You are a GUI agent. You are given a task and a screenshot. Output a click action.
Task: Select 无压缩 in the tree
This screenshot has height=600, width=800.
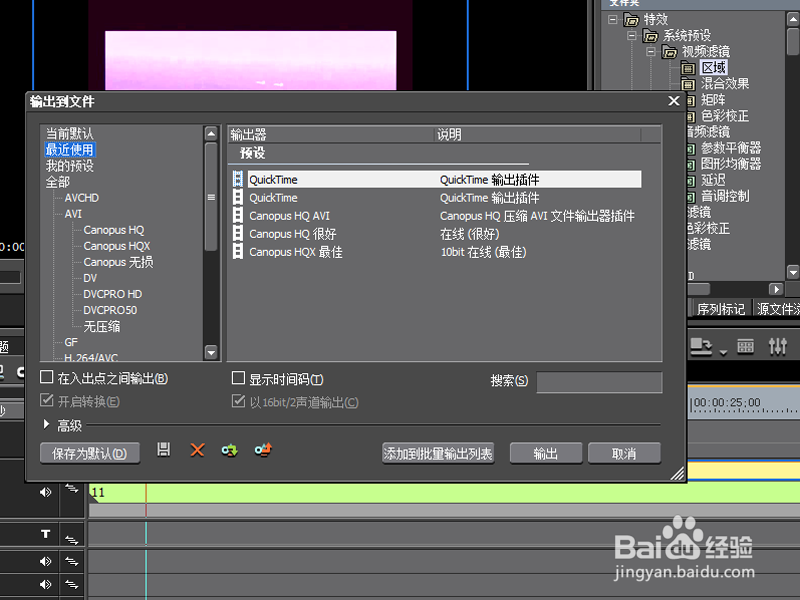point(102,326)
